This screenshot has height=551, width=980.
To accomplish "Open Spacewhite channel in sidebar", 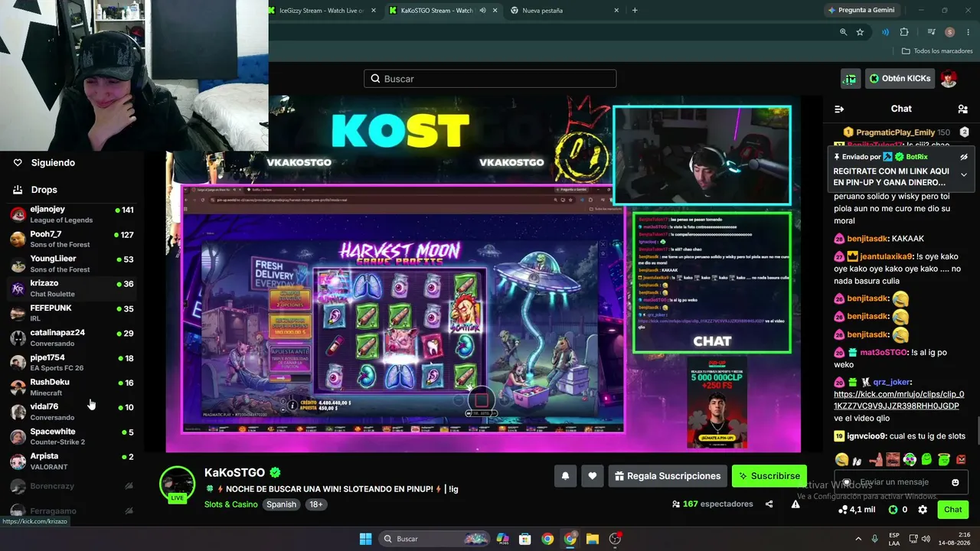I will click(72, 436).
